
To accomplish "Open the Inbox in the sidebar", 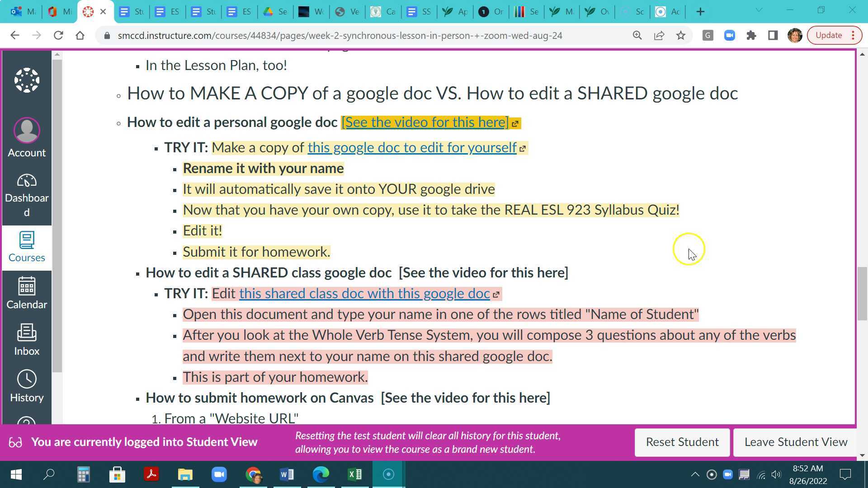I will coord(27,340).
